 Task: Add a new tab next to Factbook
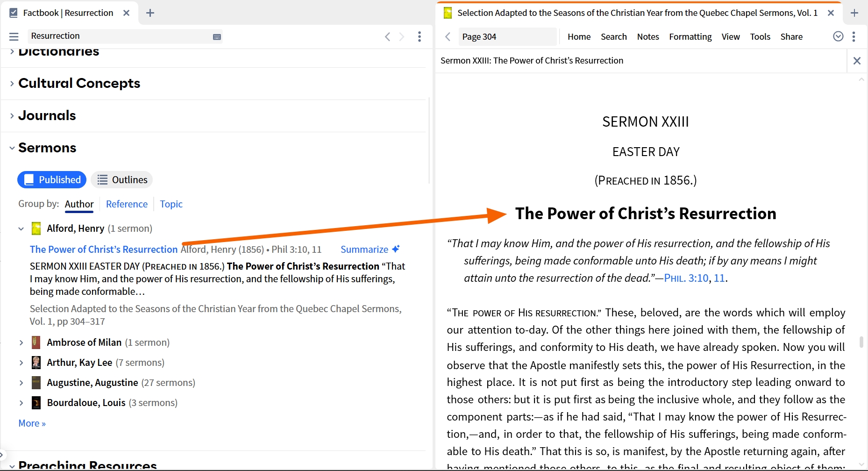(150, 13)
